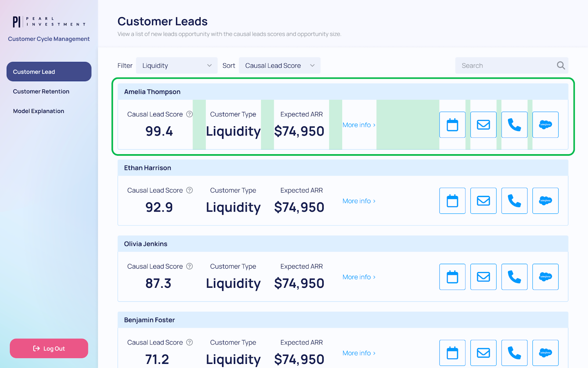This screenshot has width=588, height=368.
Task: View more info for Benjamin Foster
Action: click(359, 353)
